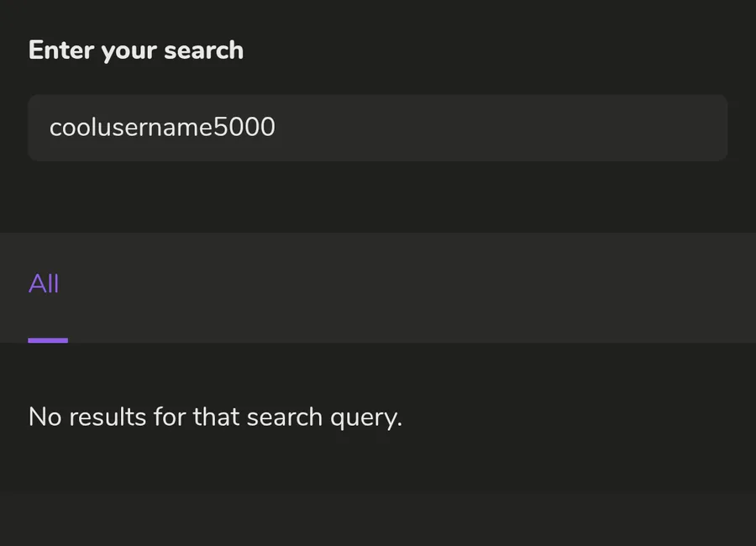Image resolution: width=756 pixels, height=546 pixels.
Task: Focus the search box containing coolusername5000
Action: click(x=377, y=128)
